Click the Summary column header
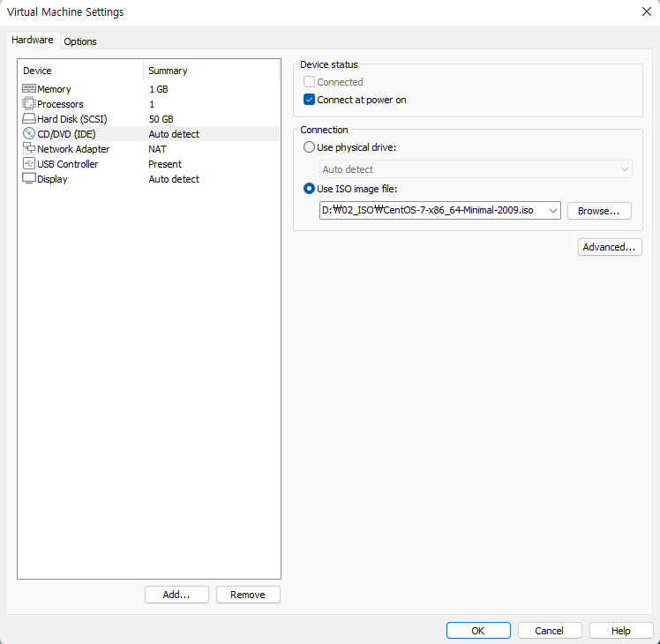The width and height of the screenshot is (660, 644). [x=211, y=71]
